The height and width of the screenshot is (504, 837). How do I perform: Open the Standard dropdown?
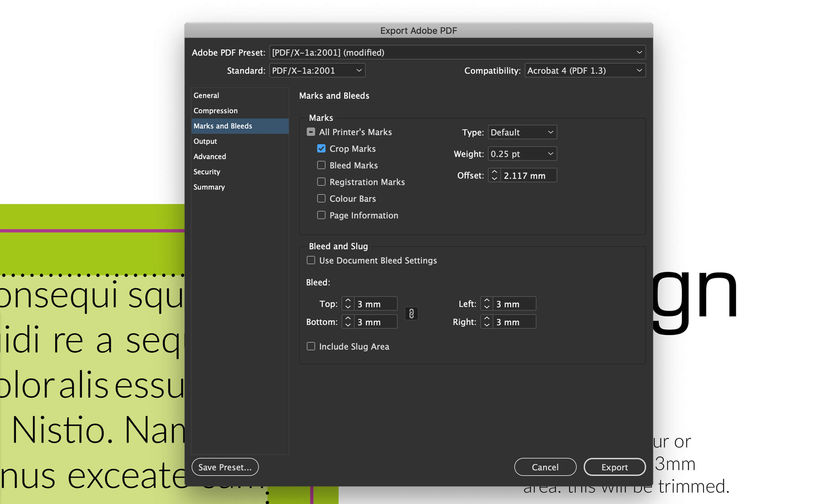[x=317, y=70]
